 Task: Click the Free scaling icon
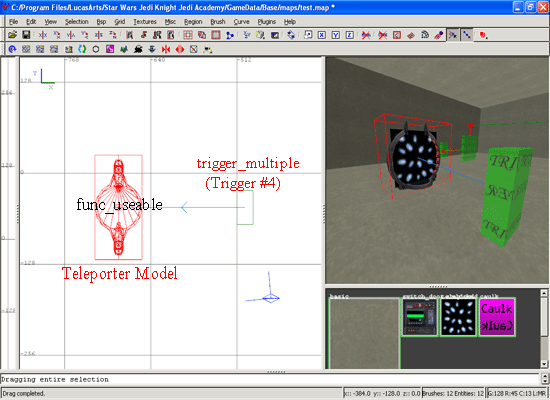coord(308,35)
